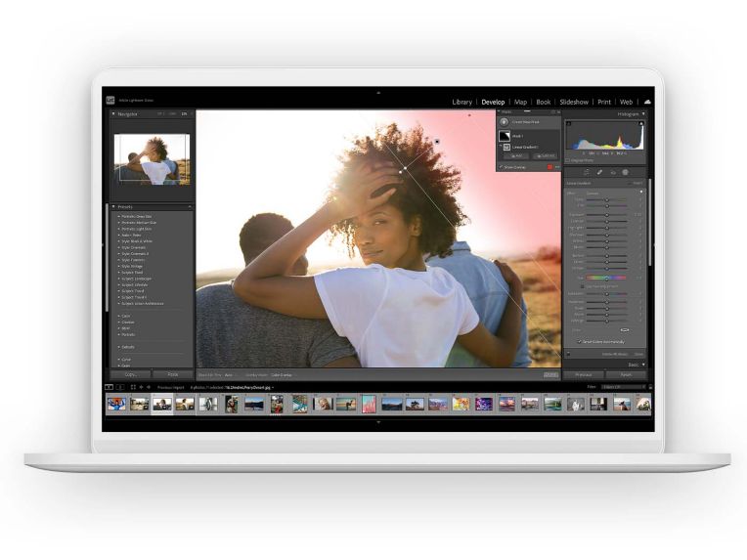The width and height of the screenshot is (747, 560).
Task: Click the Hue rainbow slider
Action: coord(606,278)
